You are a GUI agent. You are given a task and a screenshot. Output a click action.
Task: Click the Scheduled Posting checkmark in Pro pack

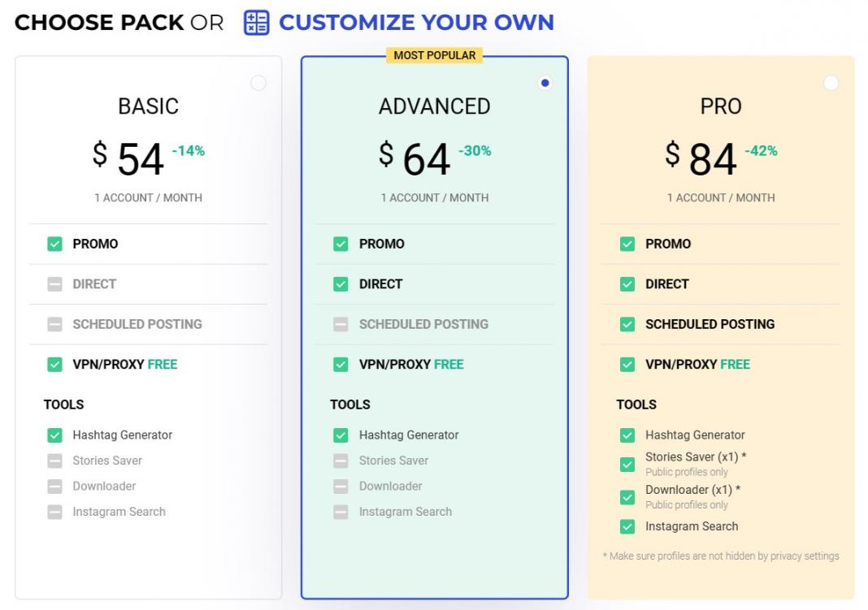pos(627,324)
